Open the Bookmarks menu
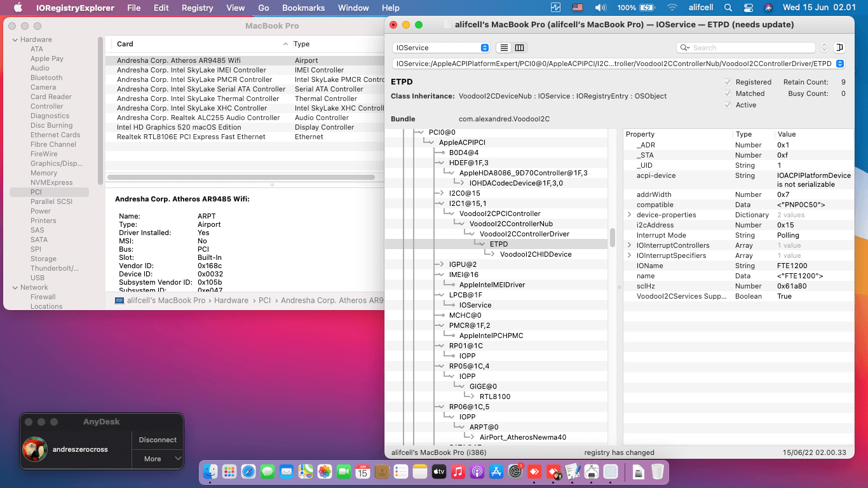868x488 pixels. click(303, 8)
